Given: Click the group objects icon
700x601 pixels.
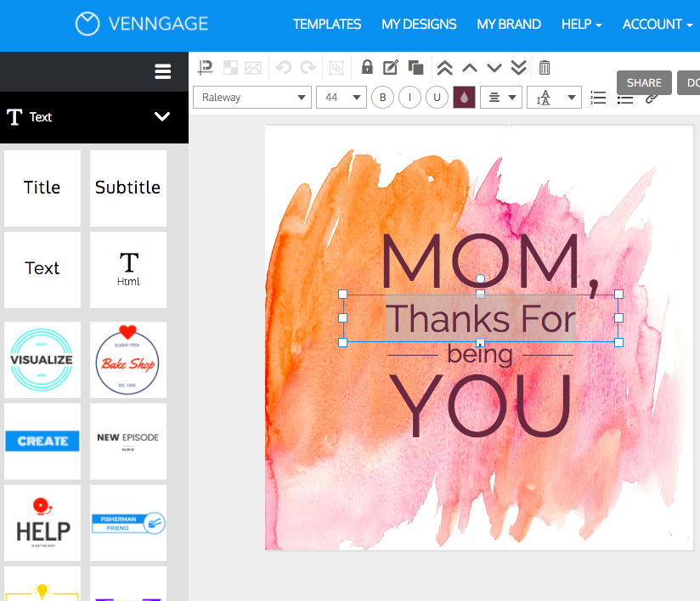Looking at the screenshot, I should pos(336,68).
